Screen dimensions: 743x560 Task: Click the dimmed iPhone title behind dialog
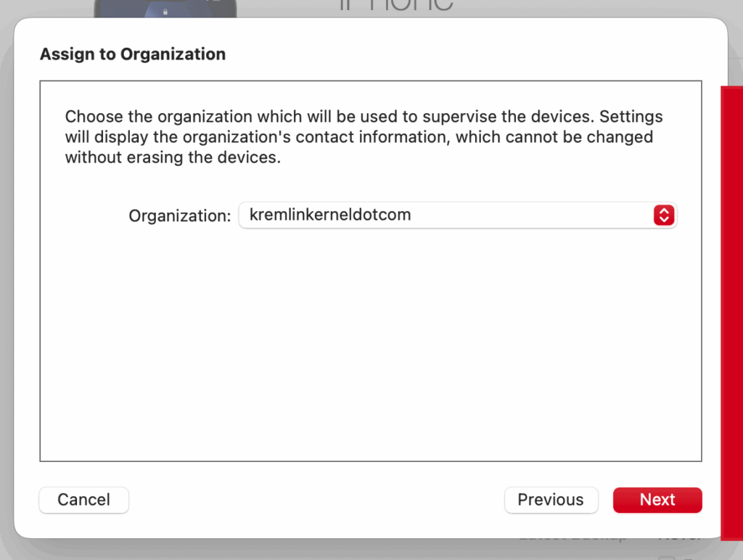coord(396,6)
